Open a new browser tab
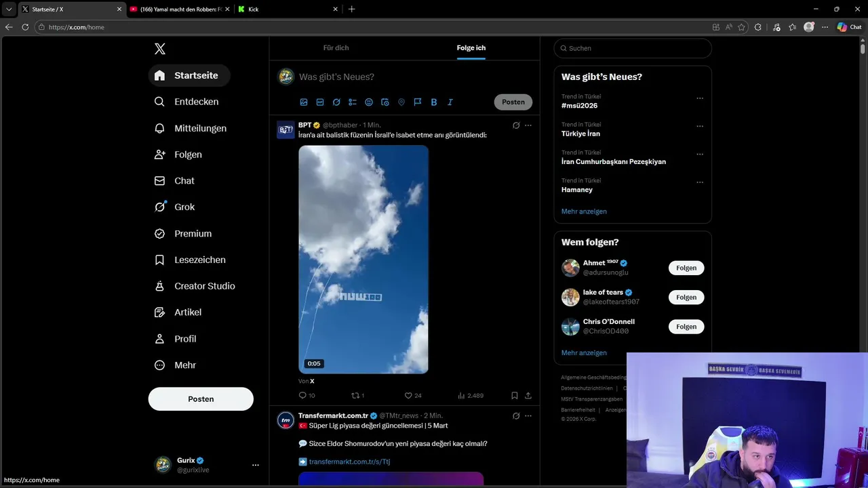This screenshot has height=488, width=868. [351, 9]
